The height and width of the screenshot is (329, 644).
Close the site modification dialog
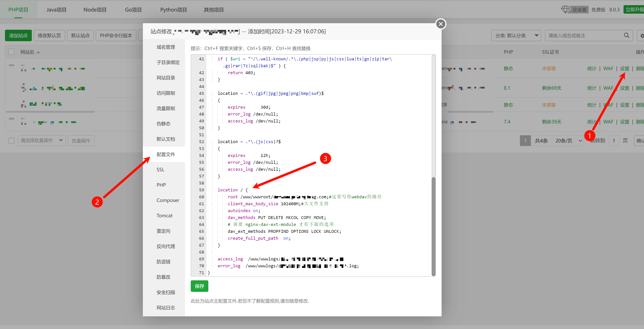(x=441, y=24)
